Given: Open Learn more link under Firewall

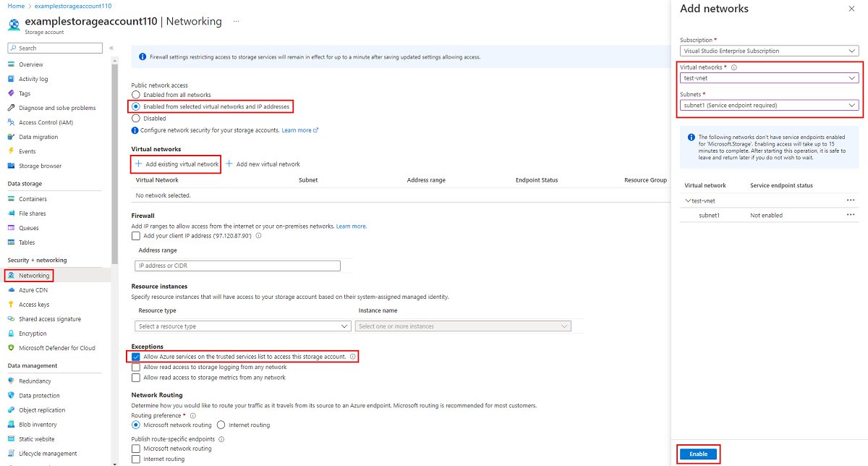Looking at the screenshot, I should tap(352, 226).
